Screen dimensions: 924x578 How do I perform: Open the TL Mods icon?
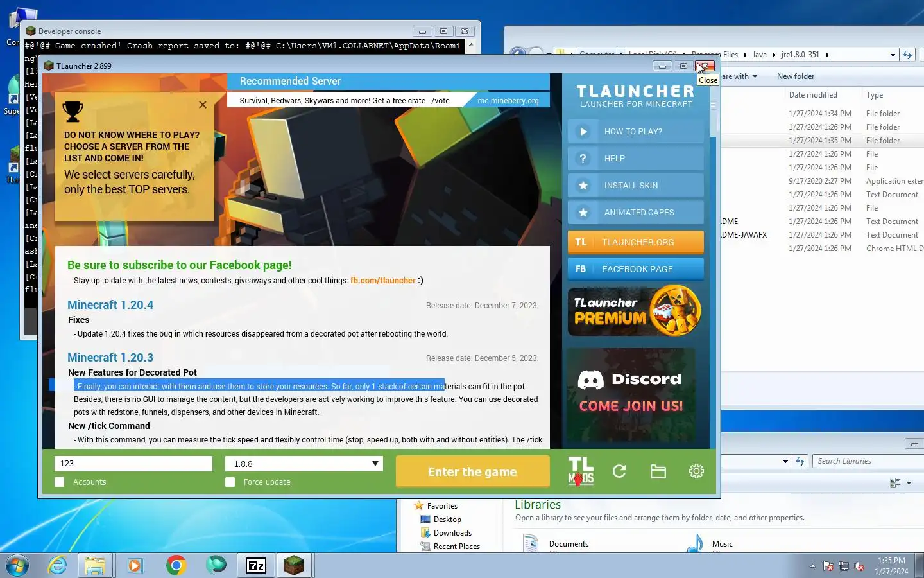(x=581, y=471)
